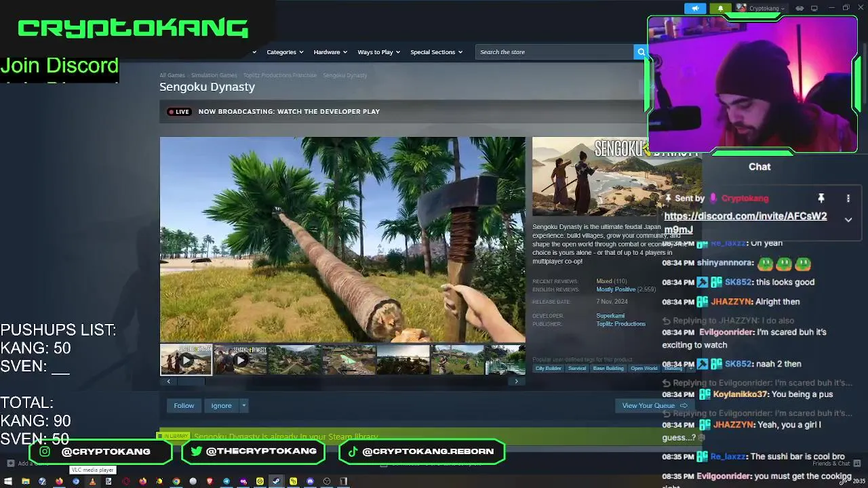This screenshot has height=488, width=868.
Task: Click Koylanikko37's chat username
Action: (x=740, y=394)
